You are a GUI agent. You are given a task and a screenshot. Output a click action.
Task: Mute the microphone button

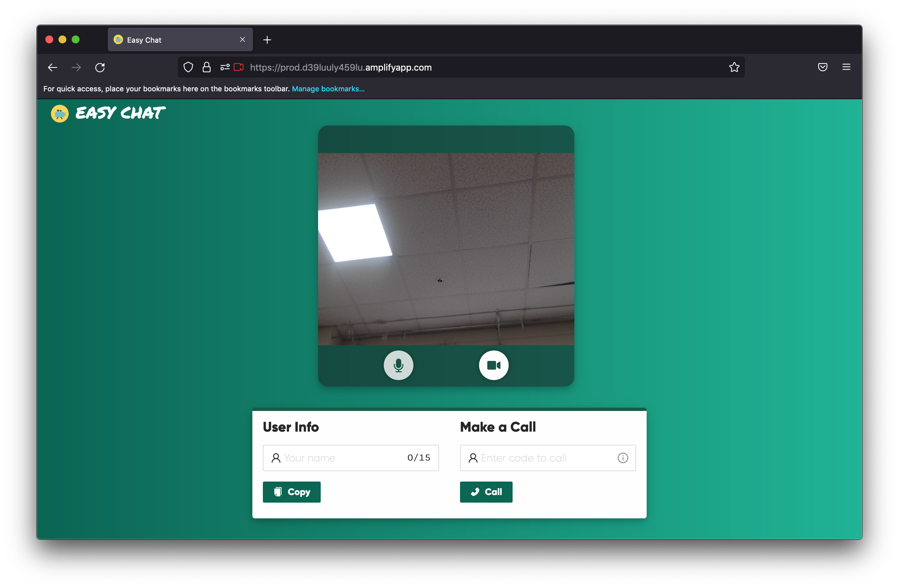tap(398, 365)
